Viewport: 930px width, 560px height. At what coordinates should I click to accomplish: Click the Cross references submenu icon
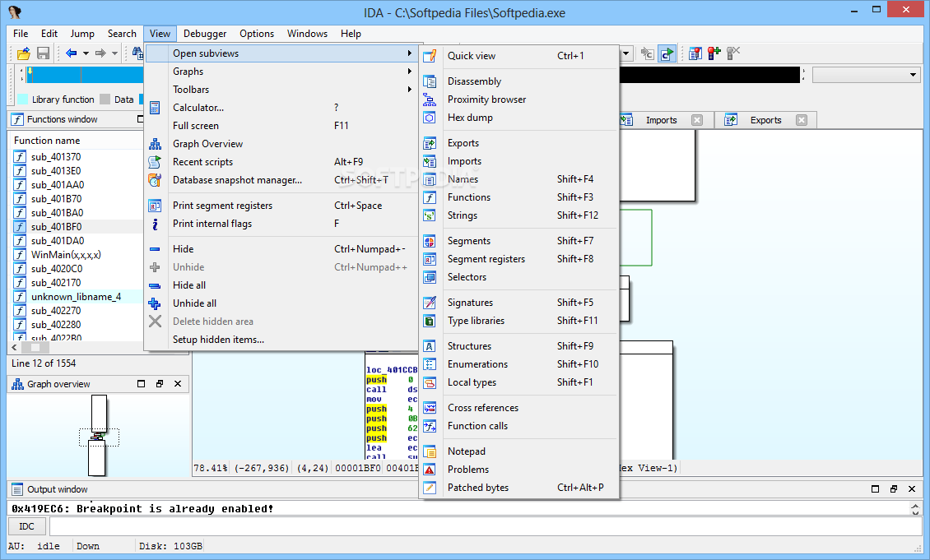tap(430, 408)
